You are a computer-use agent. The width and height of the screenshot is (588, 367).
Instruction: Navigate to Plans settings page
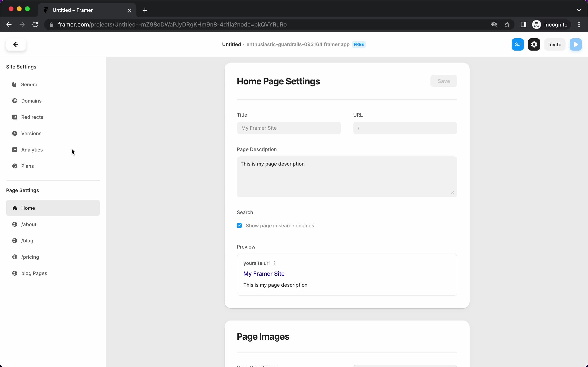(28, 166)
